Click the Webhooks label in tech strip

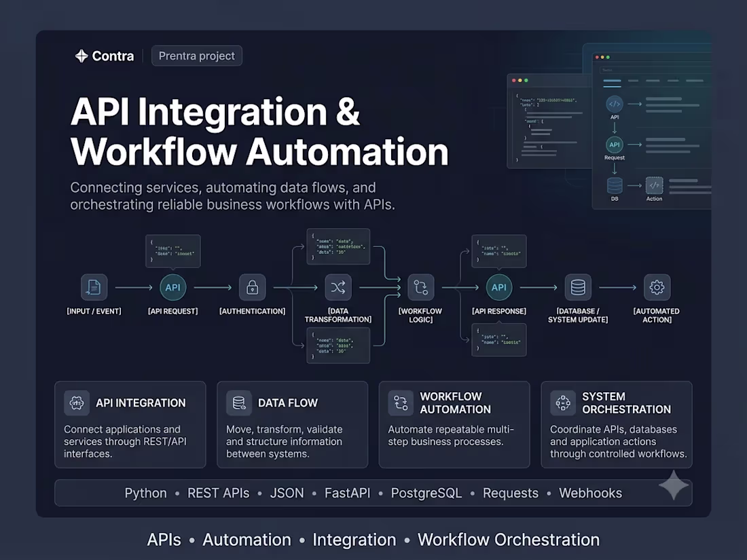click(x=590, y=493)
